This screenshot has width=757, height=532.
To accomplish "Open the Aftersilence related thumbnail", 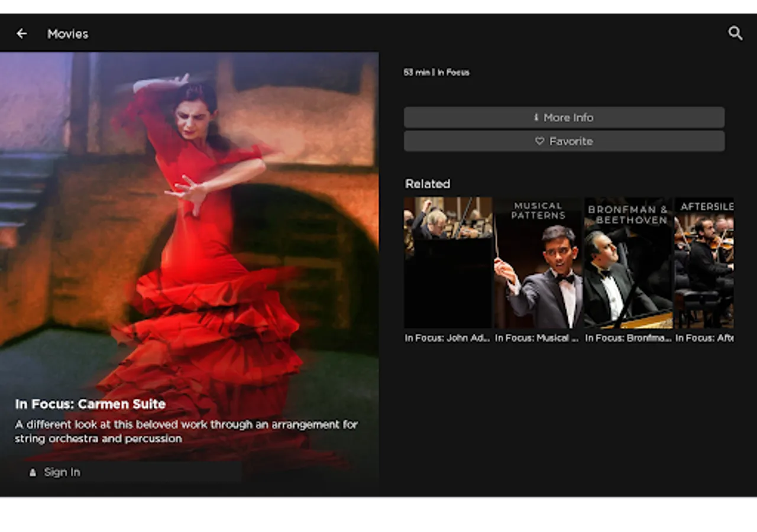I will click(x=704, y=262).
